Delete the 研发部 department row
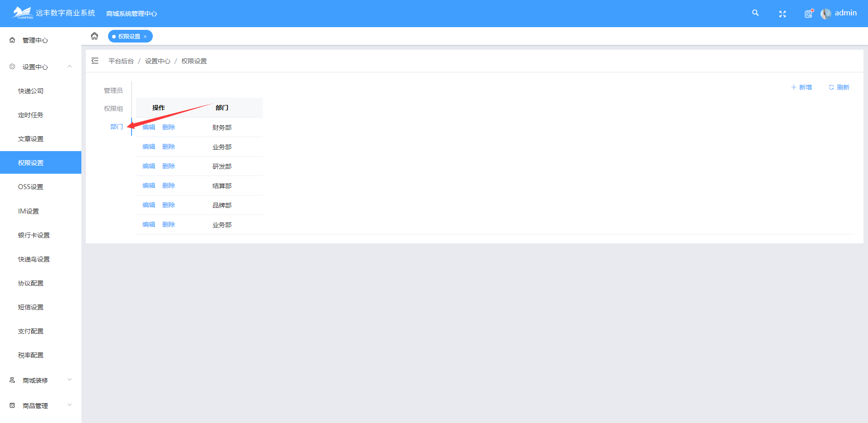868x423 pixels. tap(169, 166)
